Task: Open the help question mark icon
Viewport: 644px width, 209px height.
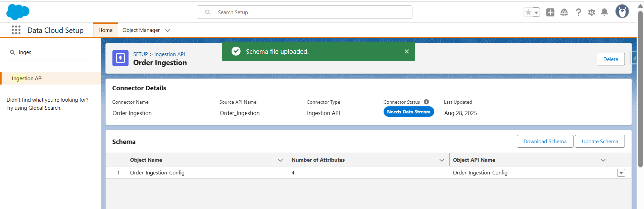Action: pyautogui.click(x=578, y=12)
